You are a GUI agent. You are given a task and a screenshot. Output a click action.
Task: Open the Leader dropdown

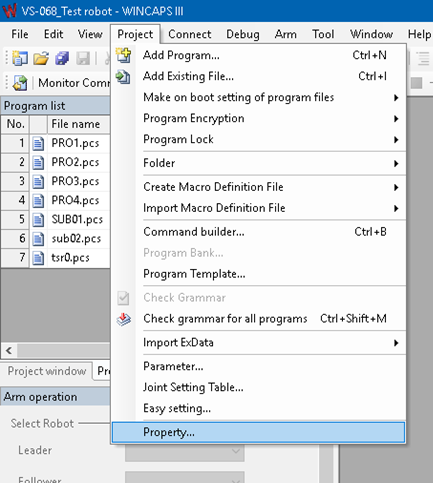(185, 452)
